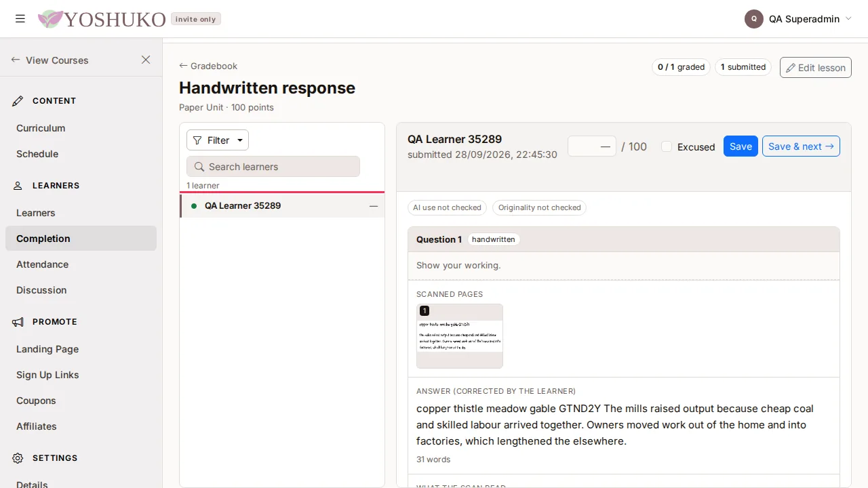Open the hamburger menu icon

20,19
